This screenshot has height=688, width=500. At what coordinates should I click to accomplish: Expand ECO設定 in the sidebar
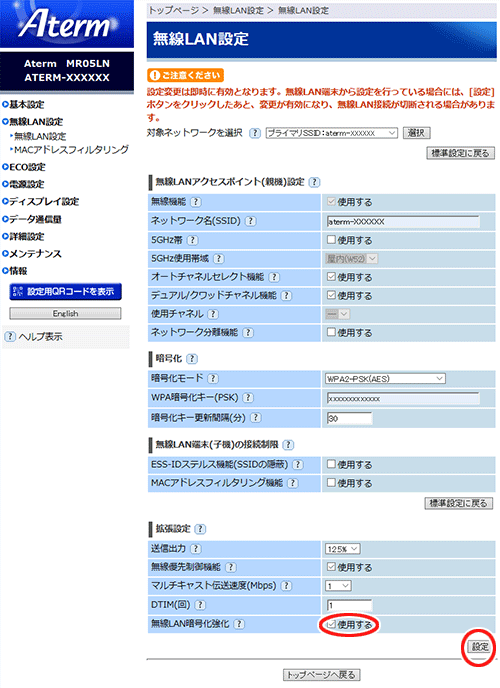(x=24, y=167)
